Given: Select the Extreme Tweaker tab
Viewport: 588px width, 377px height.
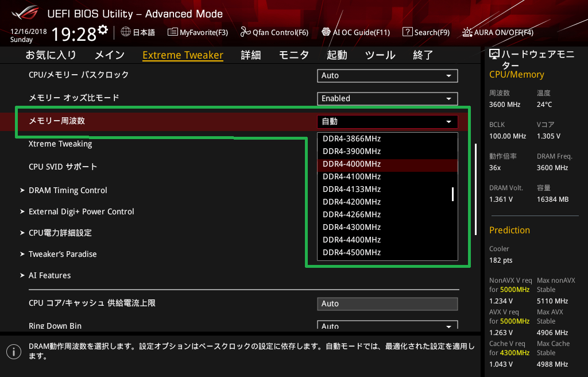Looking at the screenshot, I should point(183,55).
